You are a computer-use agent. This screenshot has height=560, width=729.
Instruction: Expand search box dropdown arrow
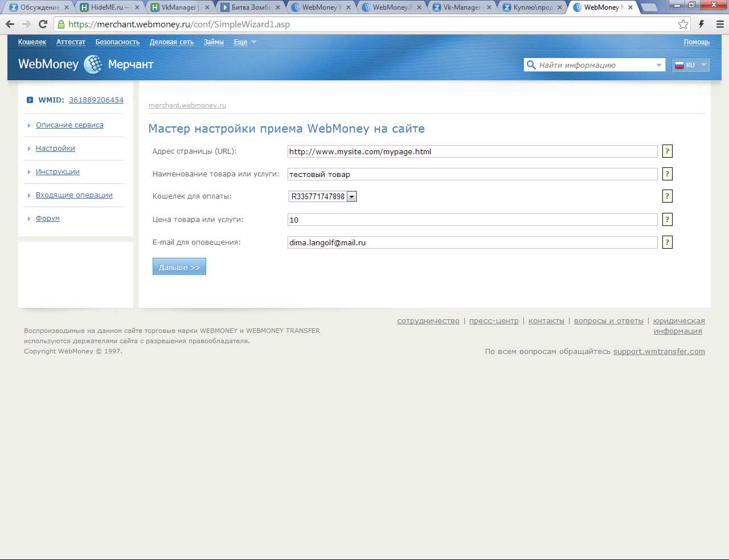click(659, 65)
